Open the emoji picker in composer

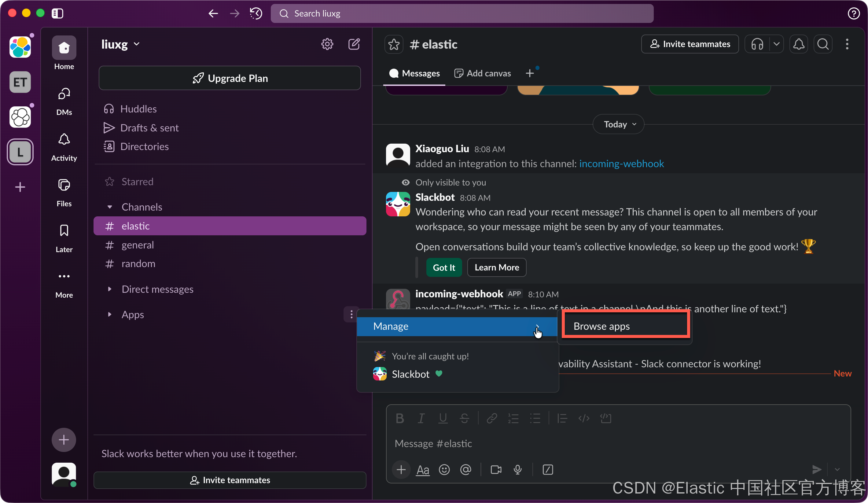coord(444,470)
